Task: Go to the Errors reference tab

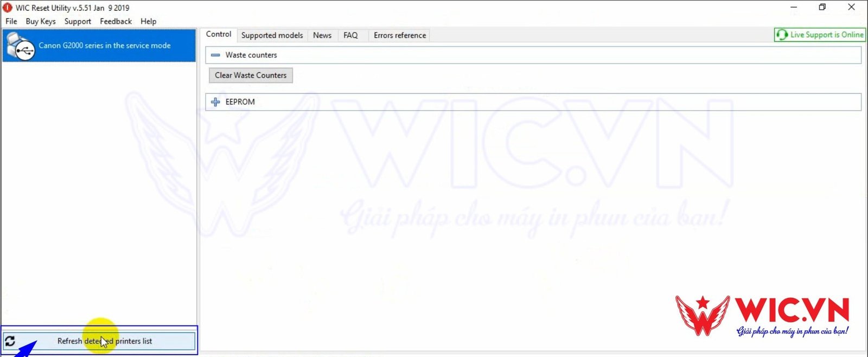Action: click(x=399, y=35)
